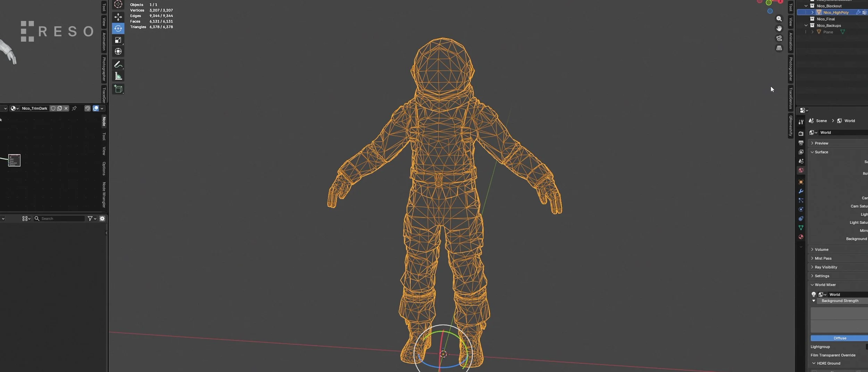Open Photographer tab beside outliner
Screen dimensions: 868x372
click(791, 69)
